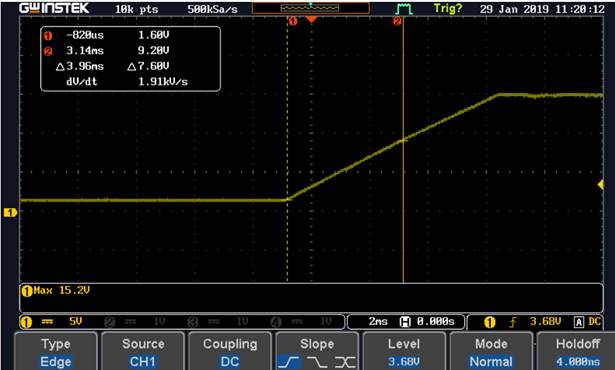
Task: Open the trigger Type Edge menu
Action: pos(56,352)
